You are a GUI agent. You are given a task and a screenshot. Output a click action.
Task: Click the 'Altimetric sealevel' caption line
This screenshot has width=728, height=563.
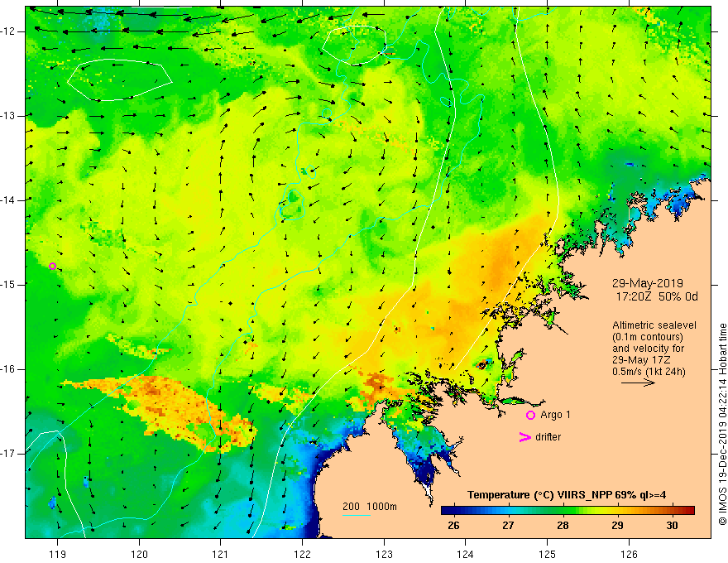click(654, 325)
